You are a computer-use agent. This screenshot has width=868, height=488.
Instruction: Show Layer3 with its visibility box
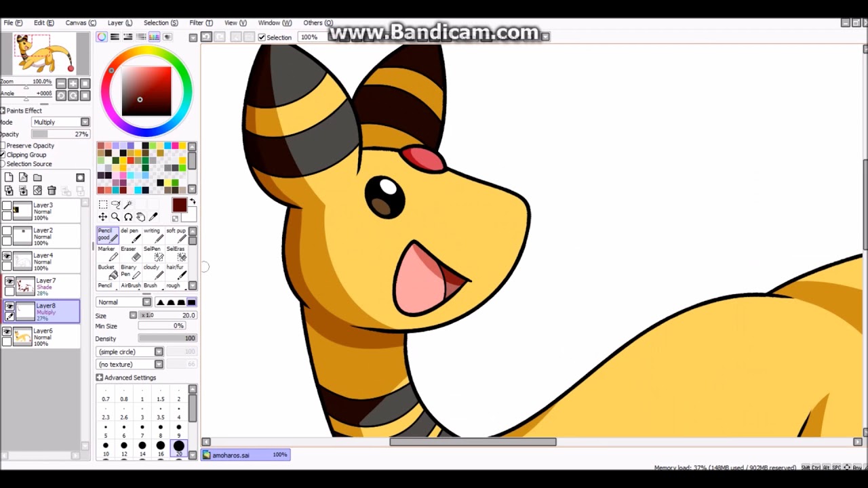(7, 206)
